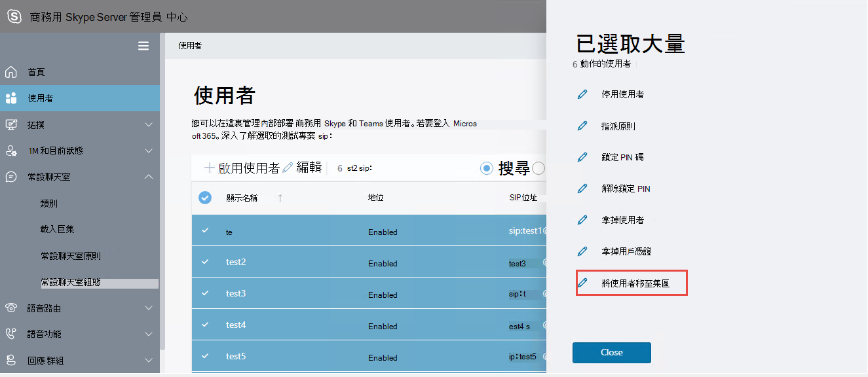868x377 pixels.
Task: Expand the 1M和目前狀態 section chevron
Action: (x=149, y=151)
